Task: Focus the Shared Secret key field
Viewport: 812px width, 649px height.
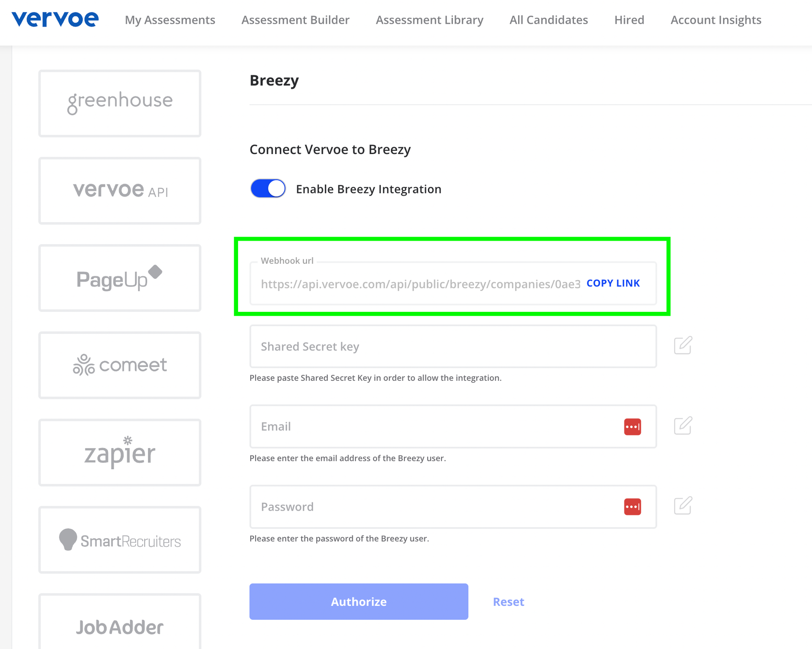Action: (453, 346)
